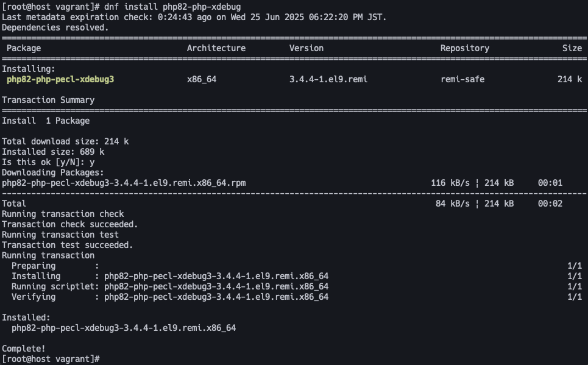Screen dimensions: 588x365
Task: Click the Size column header
Action: coord(572,48)
